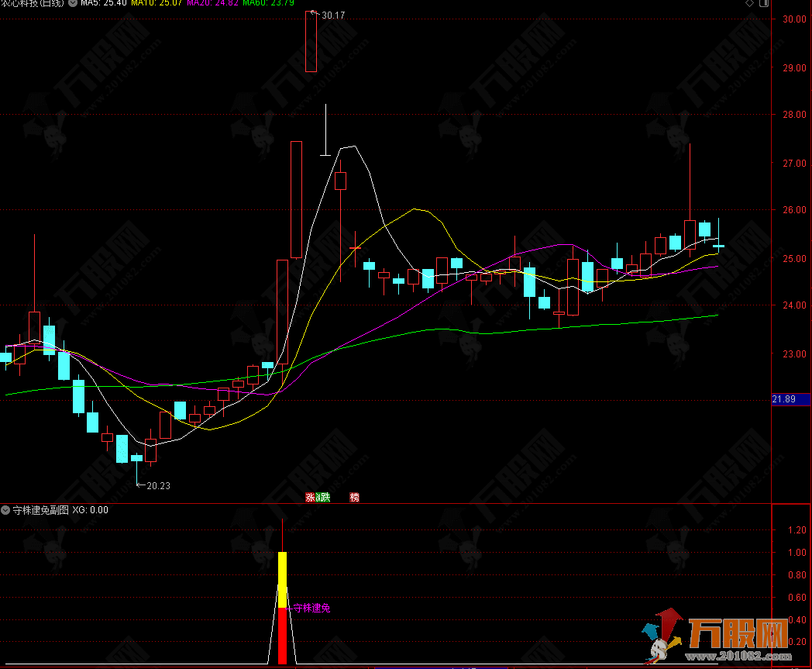812x669 pixels.
Task: Select the MA5 moving average label
Action: (102, 4)
